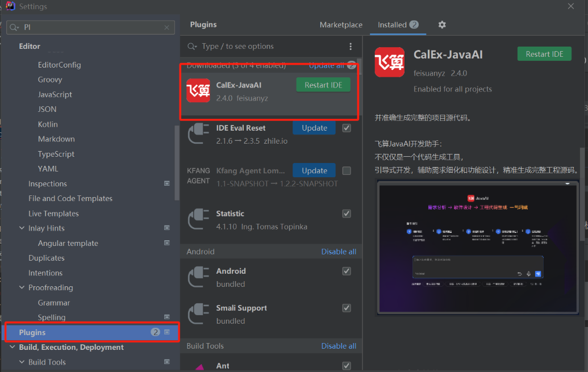Toggle the Smali Support plugin checkbox
The height and width of the screenshot is (372, 588).
coord(347,308)
